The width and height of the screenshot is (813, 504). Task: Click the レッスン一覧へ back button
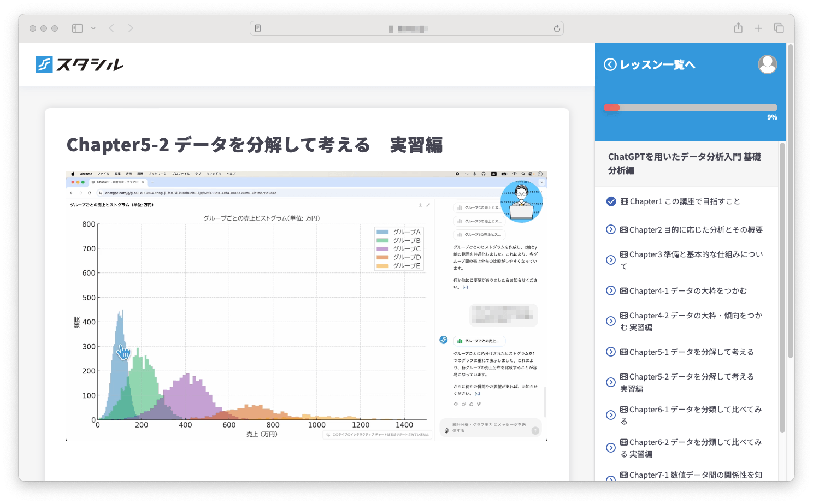tap(650, 64)
